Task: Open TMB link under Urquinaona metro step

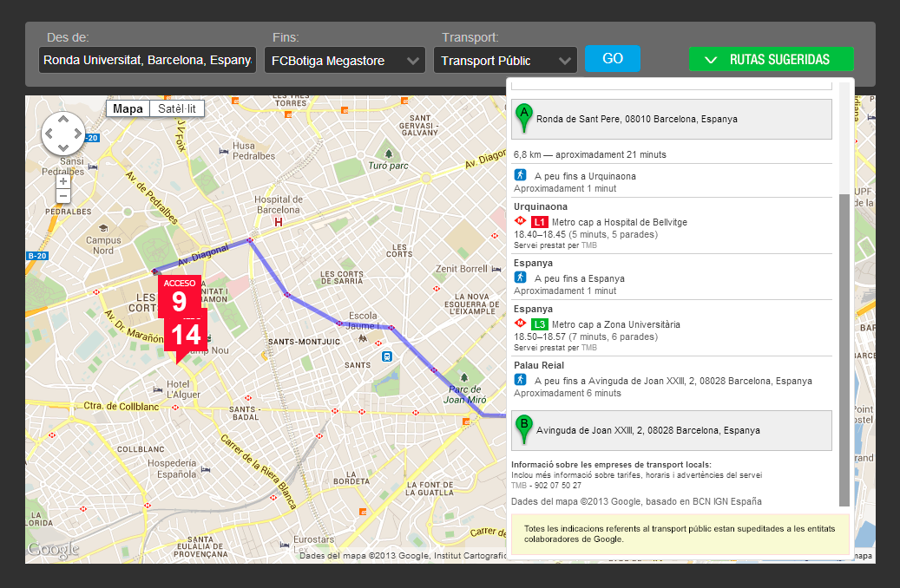Action: (x=589, y=245)
